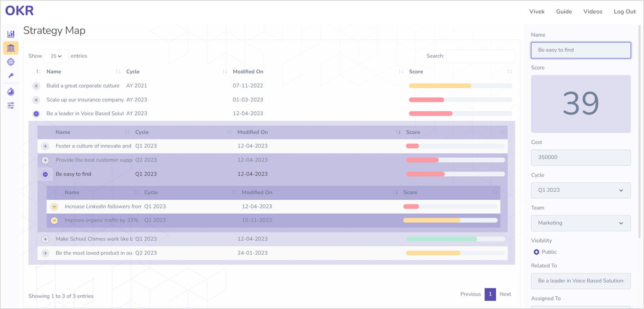Click the Related To field
644x309 pixels.
click(x=581, y=281)
